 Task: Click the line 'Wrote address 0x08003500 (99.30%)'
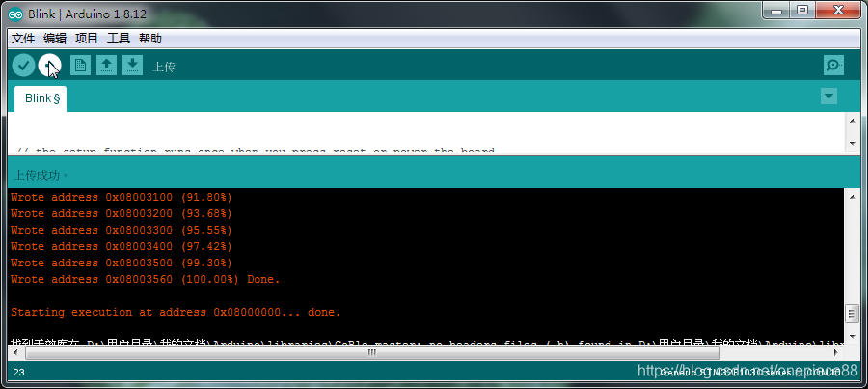122,263
